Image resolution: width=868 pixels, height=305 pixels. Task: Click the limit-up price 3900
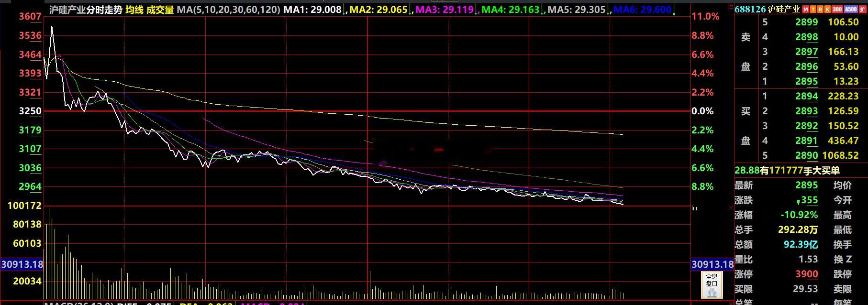[806, 274]
